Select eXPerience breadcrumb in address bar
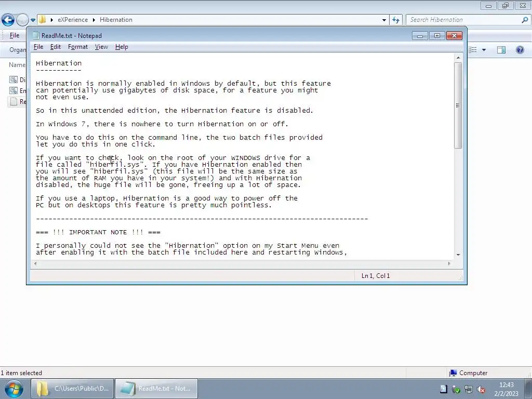The height and width of the screenshot is (399, 532). coord(73,20)
